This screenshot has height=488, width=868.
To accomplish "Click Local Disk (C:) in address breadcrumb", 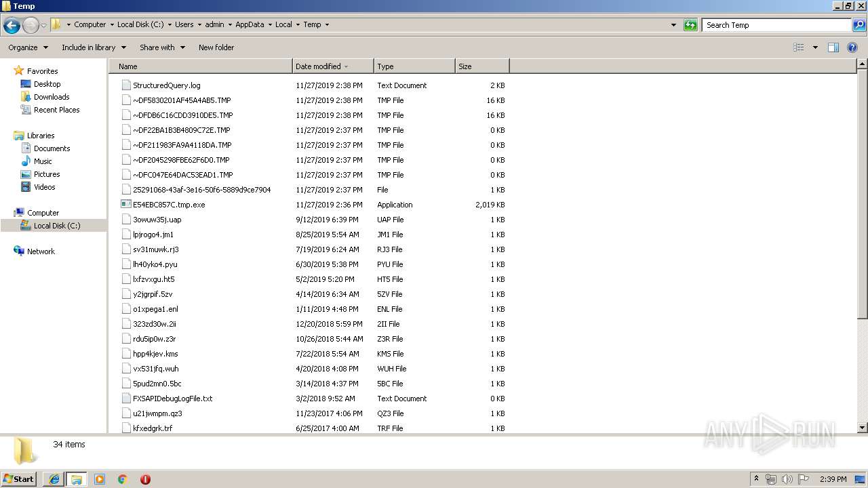I will click(140, 24).
